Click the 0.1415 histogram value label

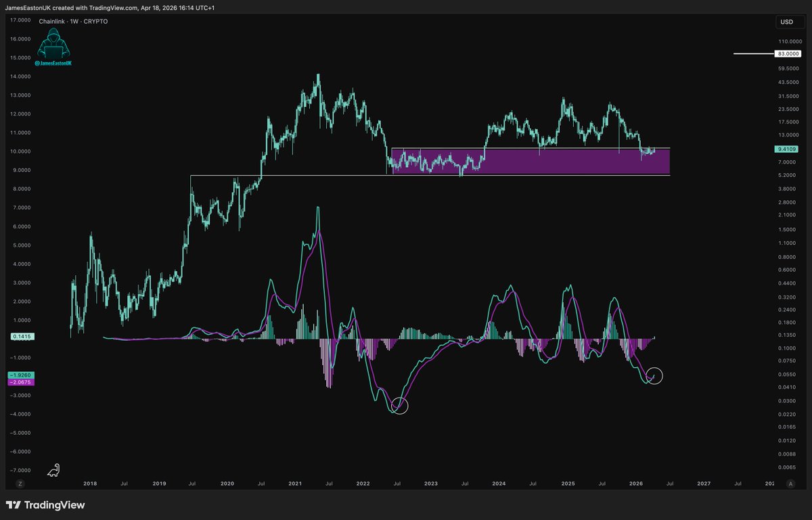[22, 336]
